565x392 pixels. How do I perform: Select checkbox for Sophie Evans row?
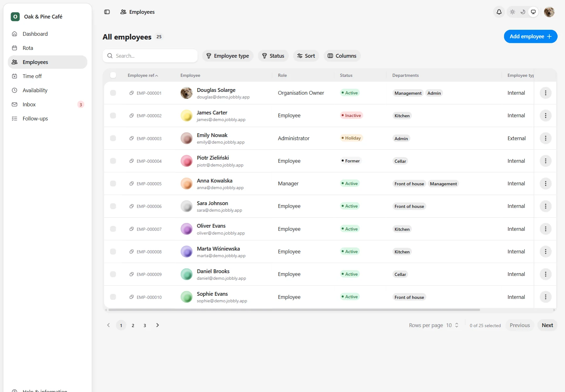[x=113, y=297]
